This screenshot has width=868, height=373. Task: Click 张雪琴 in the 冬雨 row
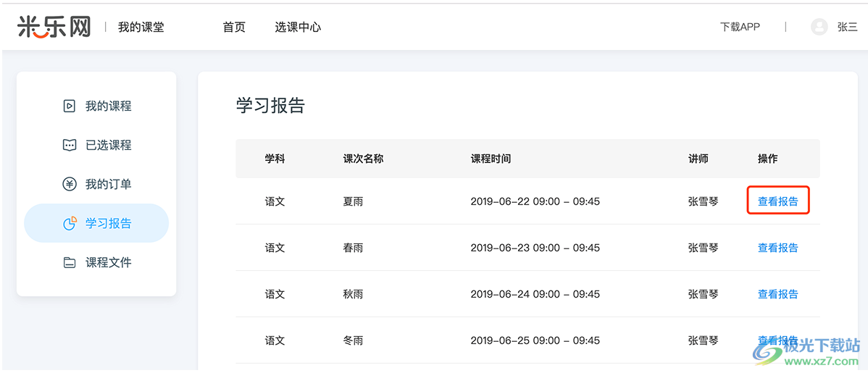tap(703, 340)
